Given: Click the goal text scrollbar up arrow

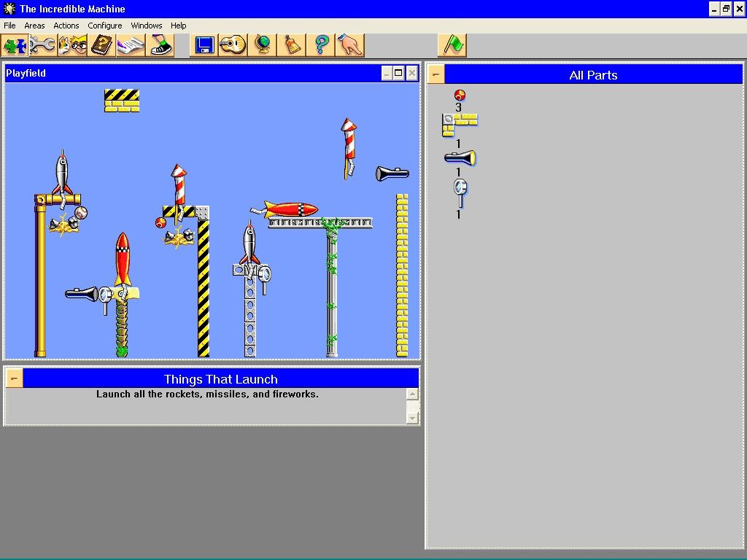Looking at the screenshot, I should (412, 394).
